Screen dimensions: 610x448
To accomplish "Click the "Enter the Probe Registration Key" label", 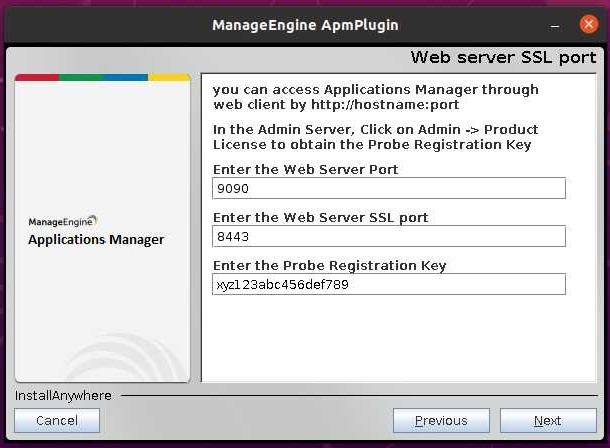I will point(329,266).
